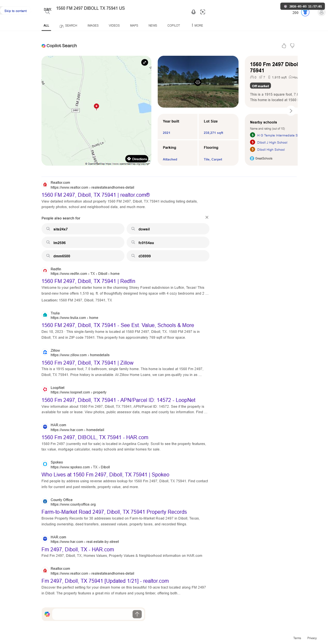The height and width of the screenshot is (644, 328).
Task: Click the OpenStreetMap copyright link
Action: (118, 164)
